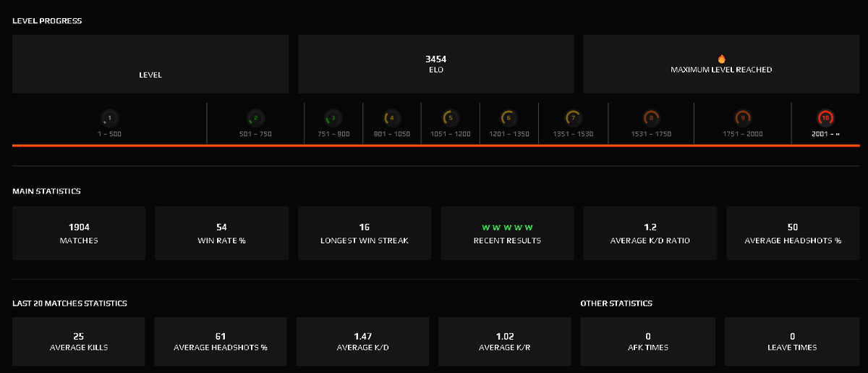Click the LEVEL PROGRESS heading

coord(47,21)
